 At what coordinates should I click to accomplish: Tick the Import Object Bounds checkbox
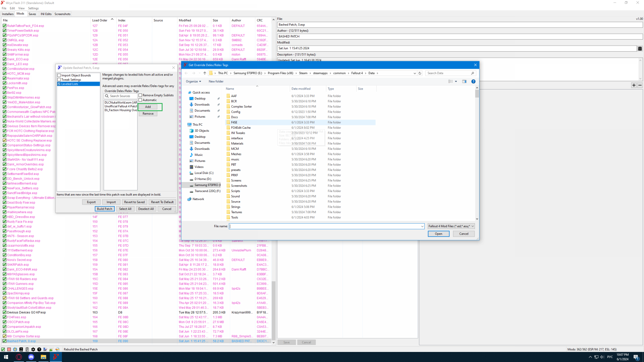point(59,75)
